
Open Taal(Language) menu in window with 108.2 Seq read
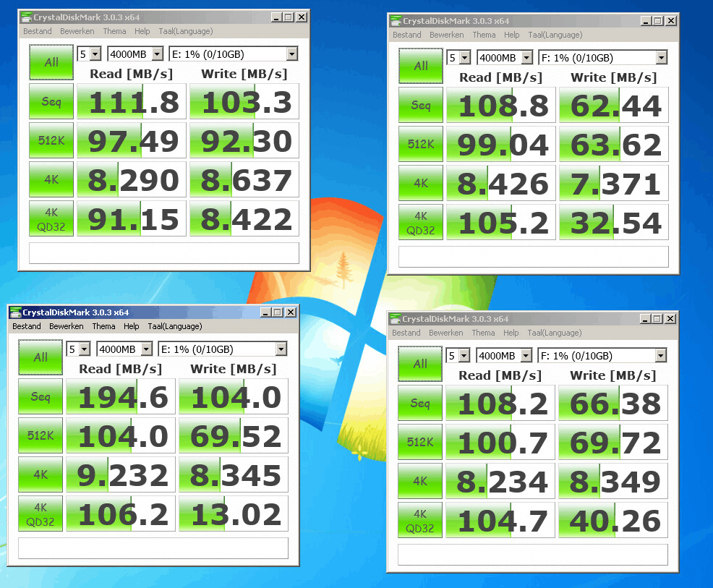555,333
